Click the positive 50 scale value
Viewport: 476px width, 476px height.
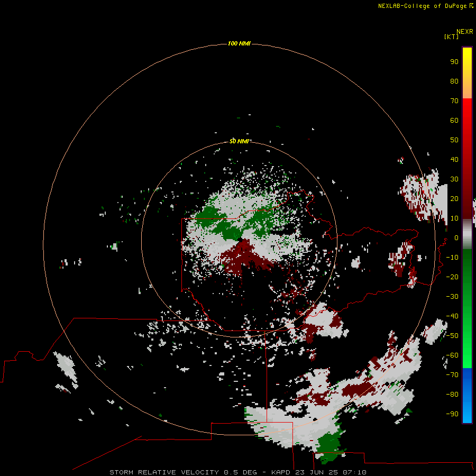click(454, 140)
